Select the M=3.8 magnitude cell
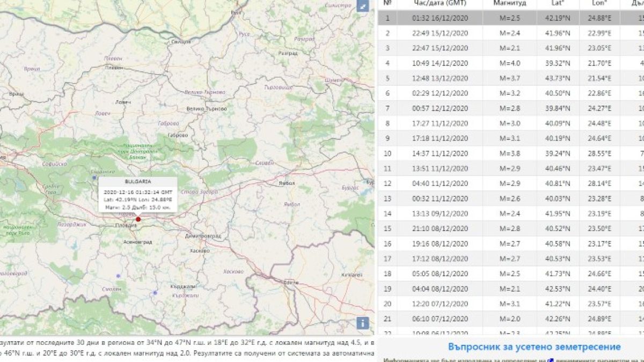This screenshot has height=362, width=644. (x=510, y=153)
